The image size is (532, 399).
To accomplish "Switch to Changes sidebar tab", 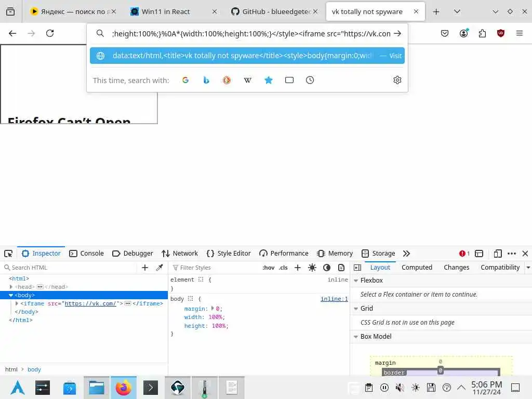I will [456, 268].
